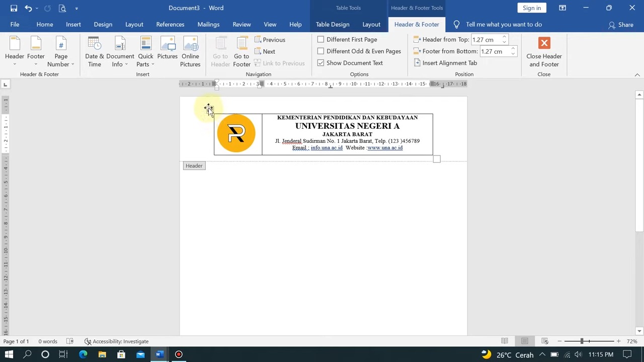Click the yellow logo image in header
Image resolution: width=644 pixels, height=362 pixels.
[x=236, y=133]
